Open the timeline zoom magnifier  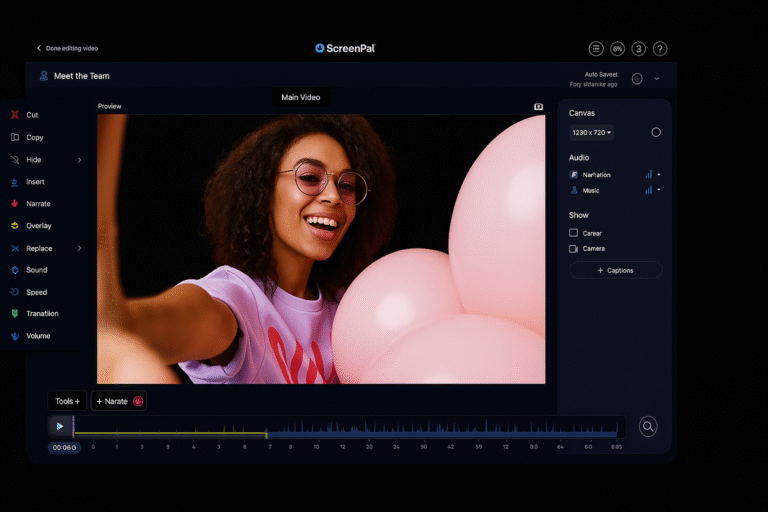point(648,427)
